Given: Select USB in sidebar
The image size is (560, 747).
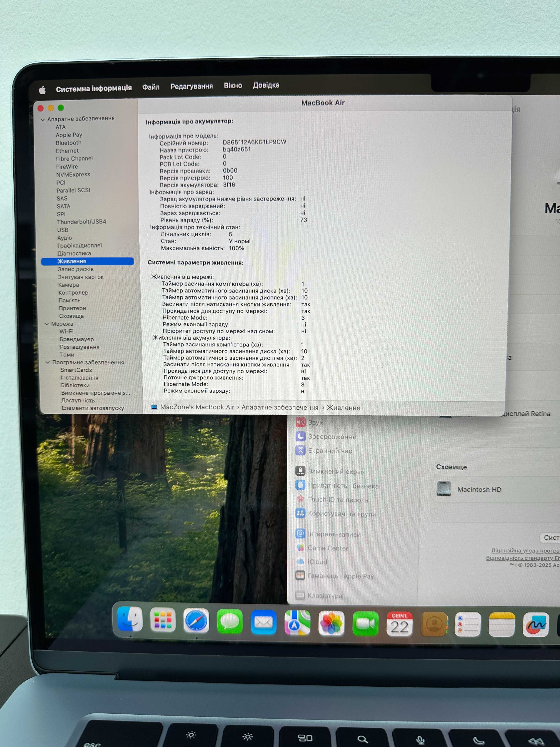Looking at the screenshot, I should click(62, 230).
